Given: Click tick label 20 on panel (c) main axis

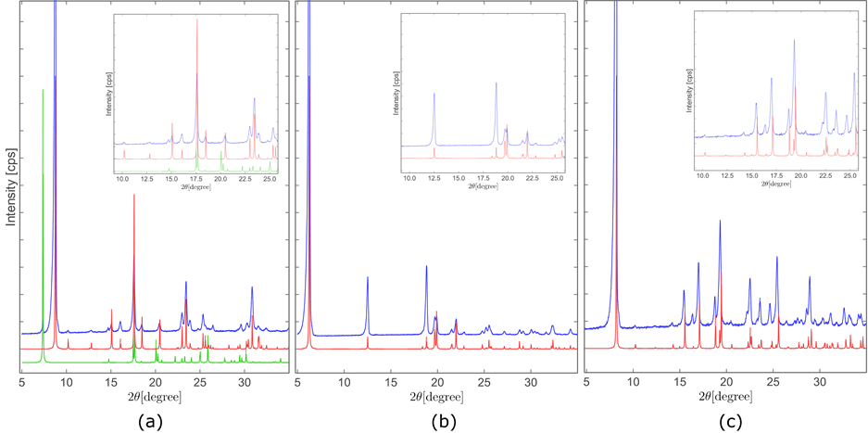Looking at the screenshot, I should pyautogui.click(x=726, y=383).
